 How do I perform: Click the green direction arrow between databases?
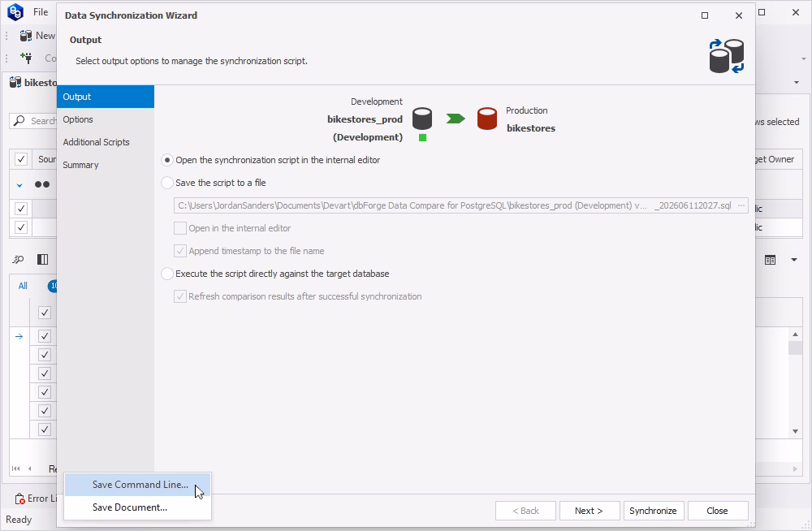pyautogui.click(x=456, y=119)
